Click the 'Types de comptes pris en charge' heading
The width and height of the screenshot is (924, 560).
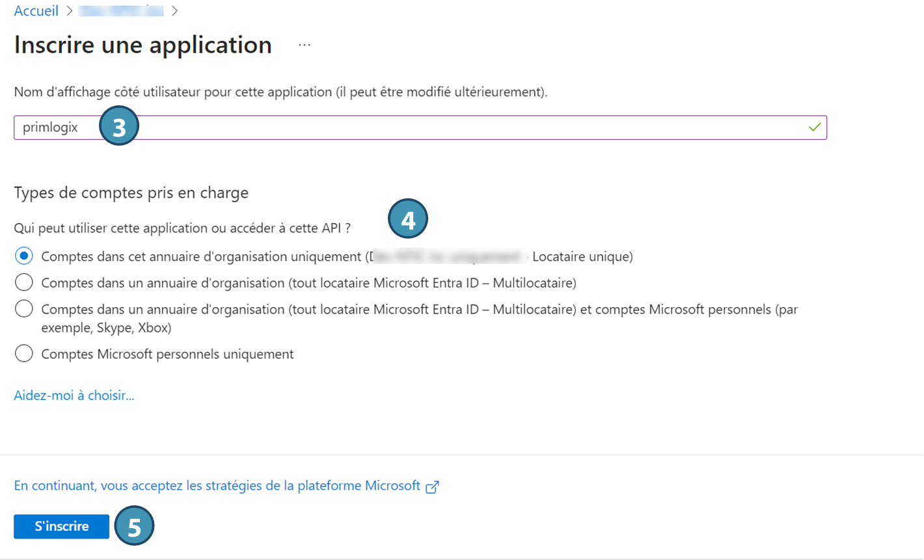click(x=131, y=193)
